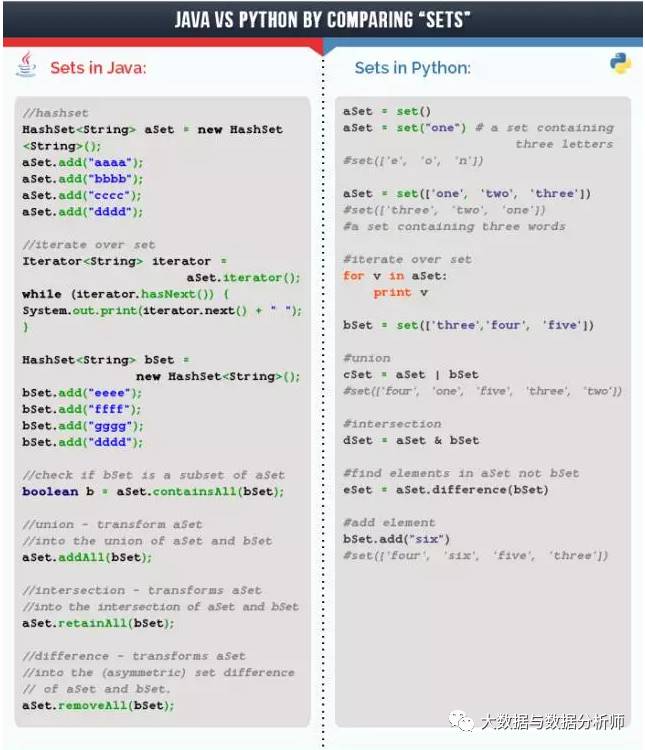Click the line aSet = set(['one', 'two', 'three'])
This screenshot has width=645, height=750.
[467, 194]
